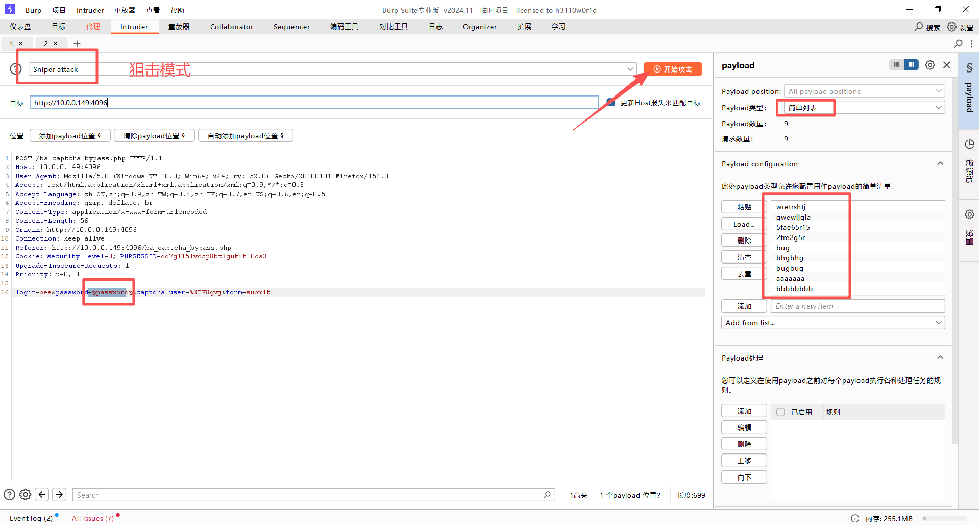Click the memory usage bar
This screenshot has width=980, height=526.
(945, 518)
